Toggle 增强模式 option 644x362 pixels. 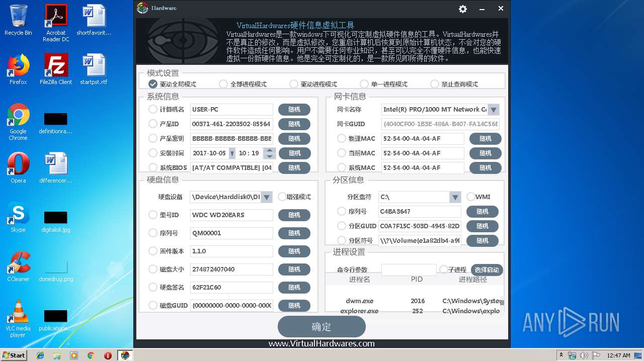tap(282, 197)
